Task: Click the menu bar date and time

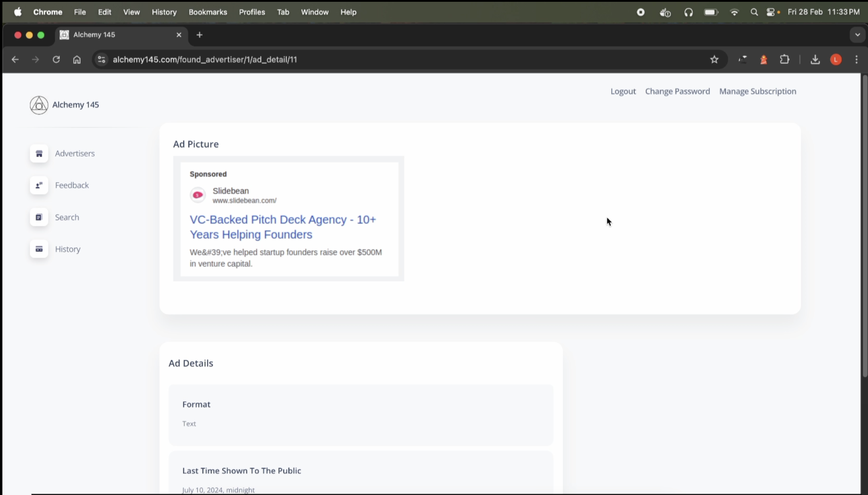Action: [x=823, y=12]
